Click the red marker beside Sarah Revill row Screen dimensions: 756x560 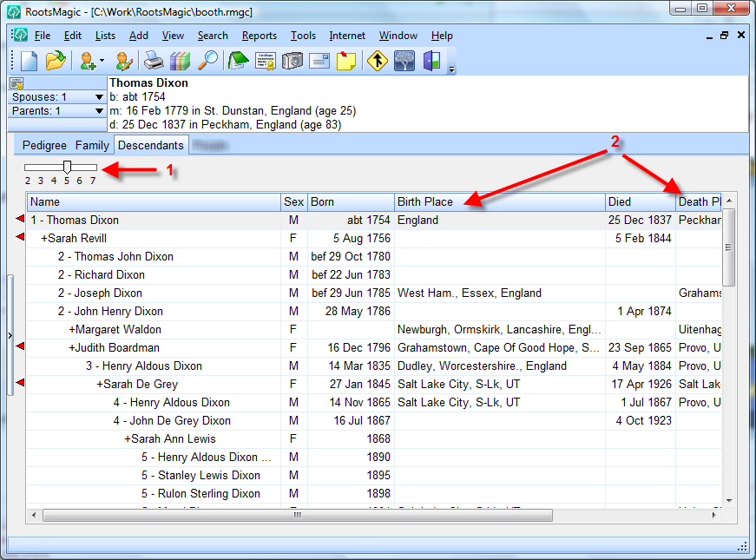pos(20,237)
